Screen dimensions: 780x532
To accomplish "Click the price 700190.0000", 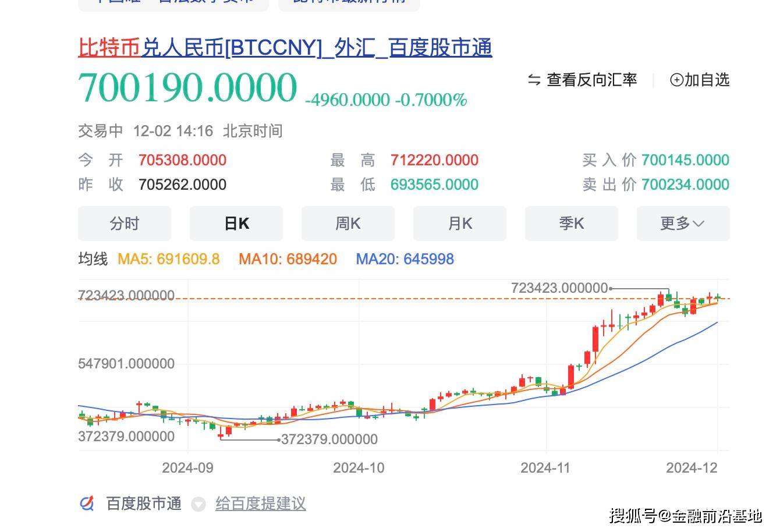I will pyautogui.click(x=187, y=88).
